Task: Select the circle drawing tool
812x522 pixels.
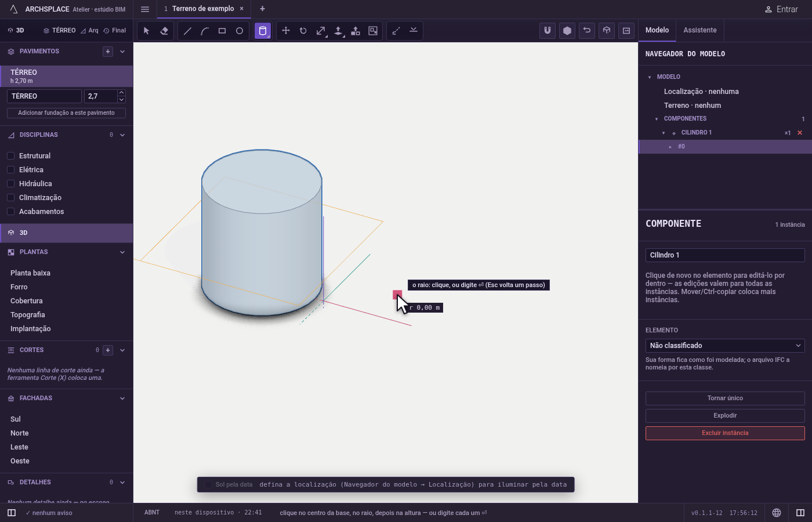Action: point(240,31)
